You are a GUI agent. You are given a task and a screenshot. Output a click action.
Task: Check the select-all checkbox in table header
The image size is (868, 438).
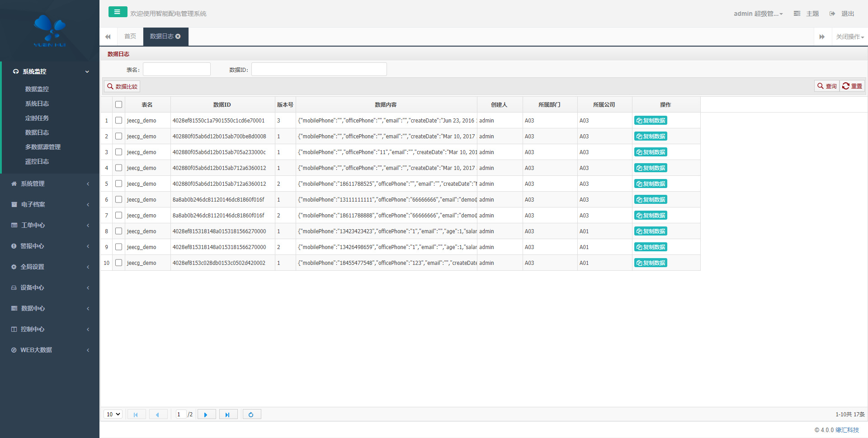(x=118, y=104)
